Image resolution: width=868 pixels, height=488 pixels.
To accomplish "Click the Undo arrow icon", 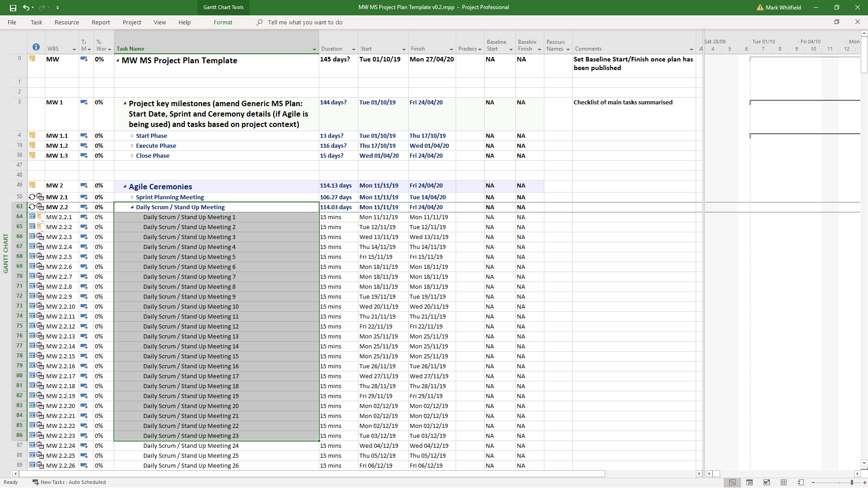I will tap(26, 8).
